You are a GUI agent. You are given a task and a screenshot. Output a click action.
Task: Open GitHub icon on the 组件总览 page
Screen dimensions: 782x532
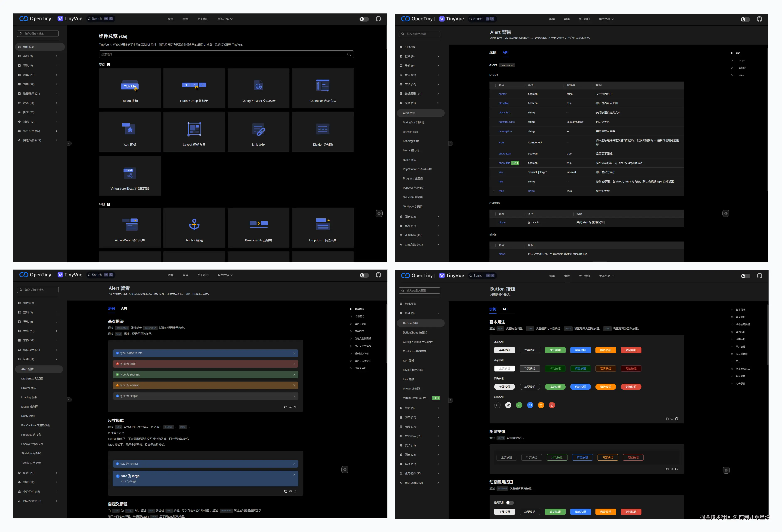378,19
